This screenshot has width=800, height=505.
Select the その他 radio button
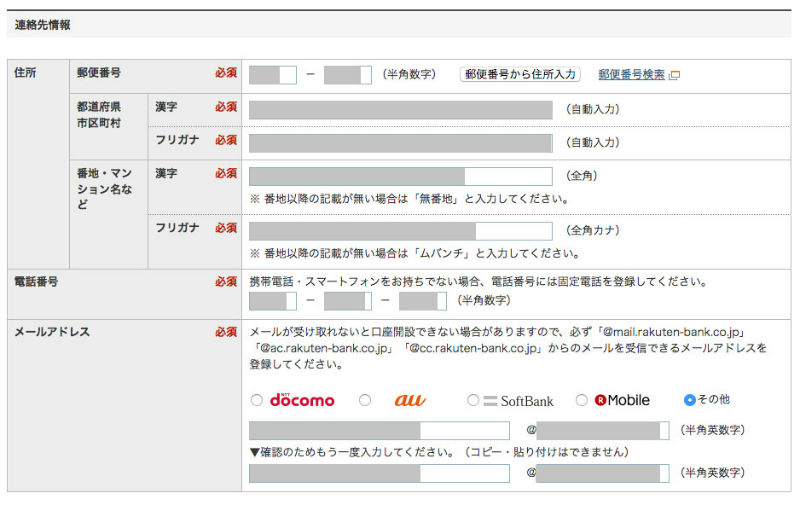coord(689,400)
